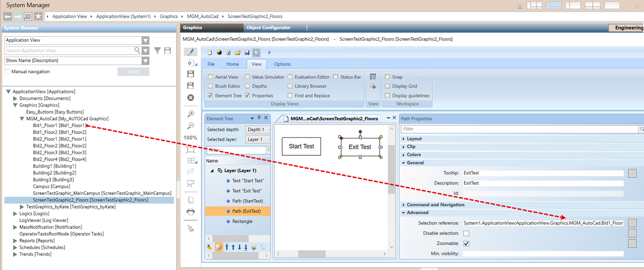644x270 pixels.
Task: Toggle the Manual navigation checkbox
Action: (x=7, y=72)
